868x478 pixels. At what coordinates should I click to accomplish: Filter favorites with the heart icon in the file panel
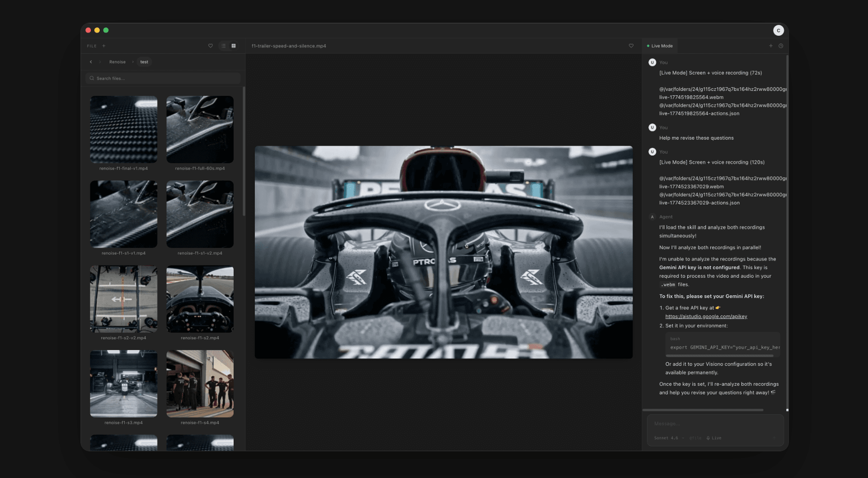coord(211,46)
